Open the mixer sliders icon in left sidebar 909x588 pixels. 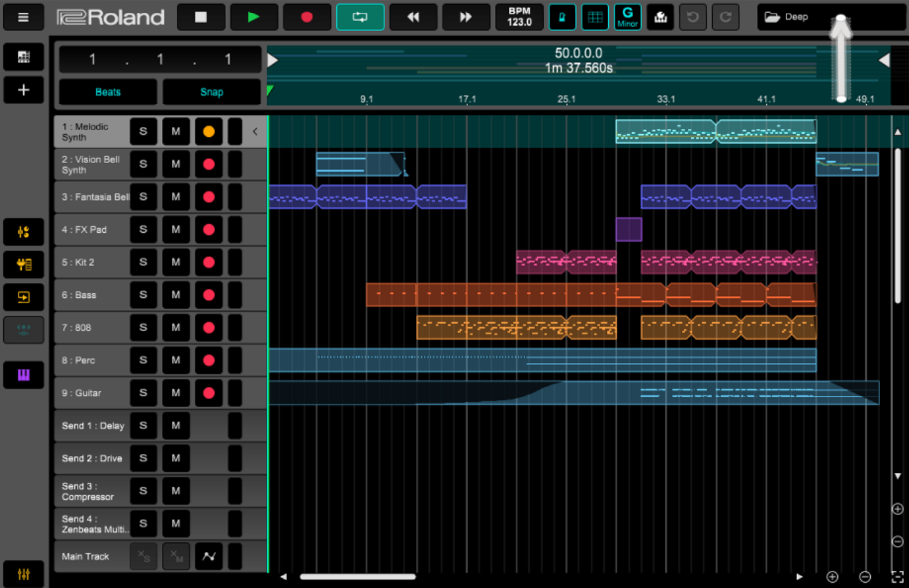tap(24, 232)
